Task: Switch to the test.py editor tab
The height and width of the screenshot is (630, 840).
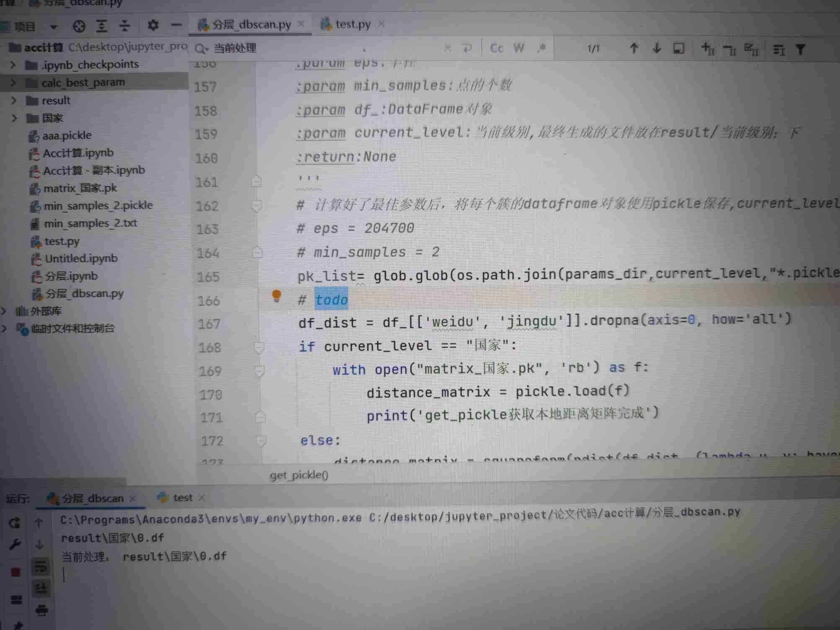Action: pos(353,24)
